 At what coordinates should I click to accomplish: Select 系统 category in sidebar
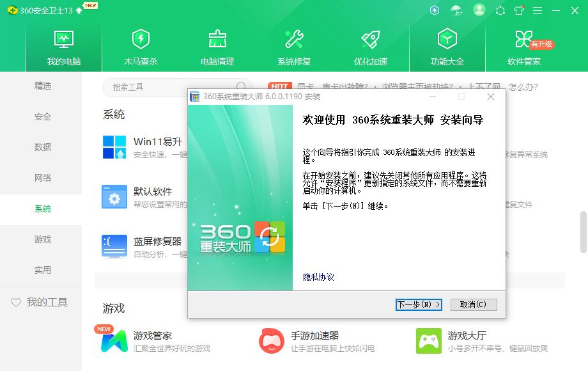[x=42, y=209]
